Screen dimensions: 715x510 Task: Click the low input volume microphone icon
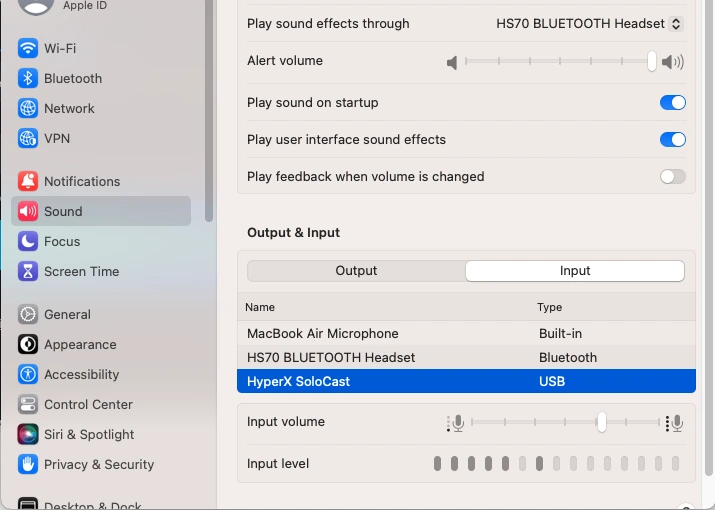tap(455, 423)
